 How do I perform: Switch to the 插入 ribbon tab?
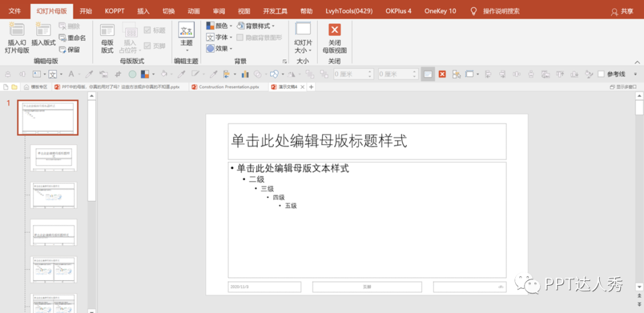(x=143, y=11)
